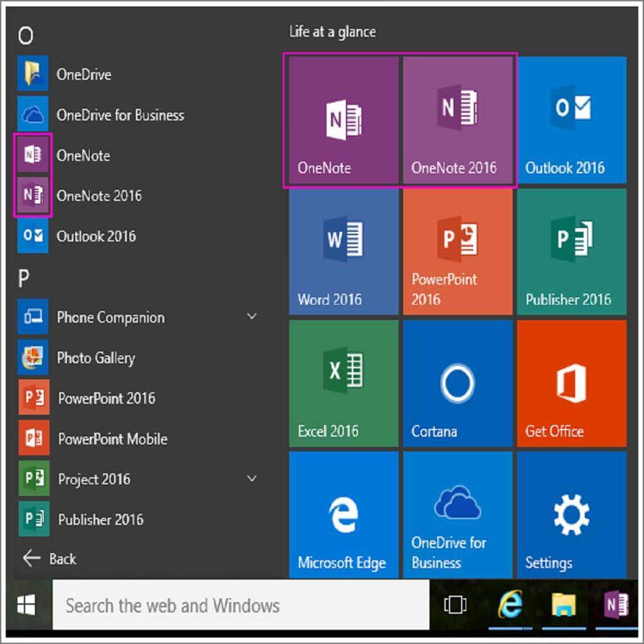644x644 pixels.
Task: Launch the OneNote 2016 tile
Action: pyautogui.click(x=457, y=120)
